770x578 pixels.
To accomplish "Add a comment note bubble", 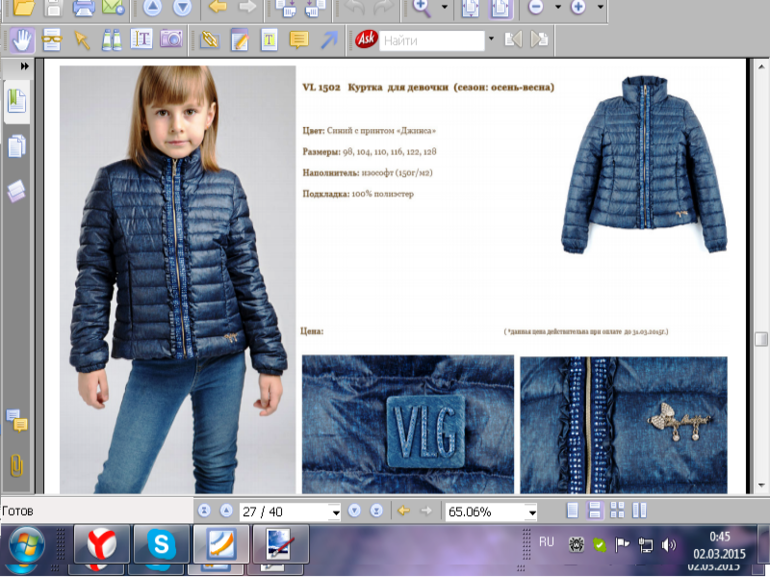I will [x=298, y=40].
